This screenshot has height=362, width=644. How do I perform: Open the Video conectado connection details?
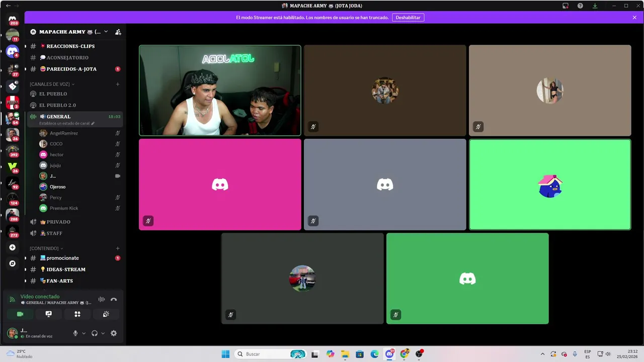[40, 297]
